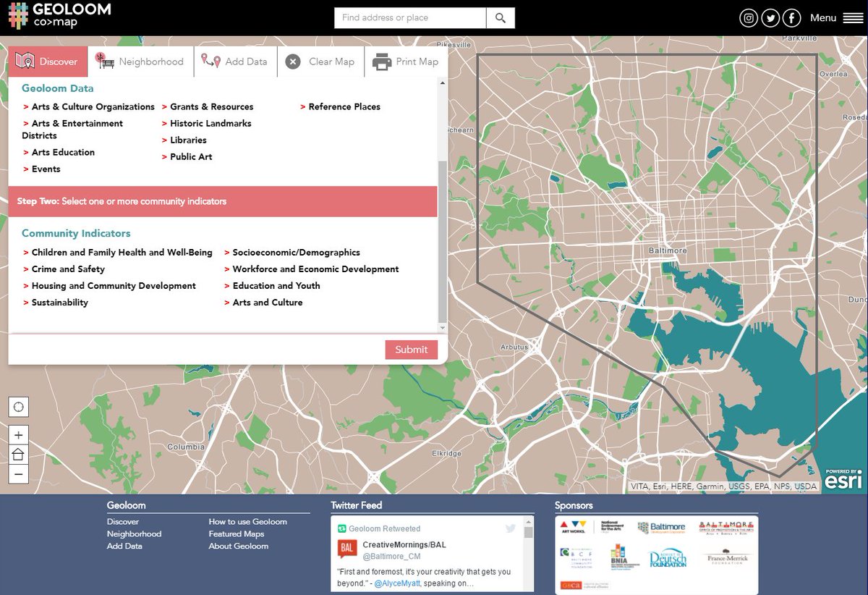This screenshot has height=595, width=868.
Task: Click the BAL CreativeMornings avatar
Action: tap(347, 549)
